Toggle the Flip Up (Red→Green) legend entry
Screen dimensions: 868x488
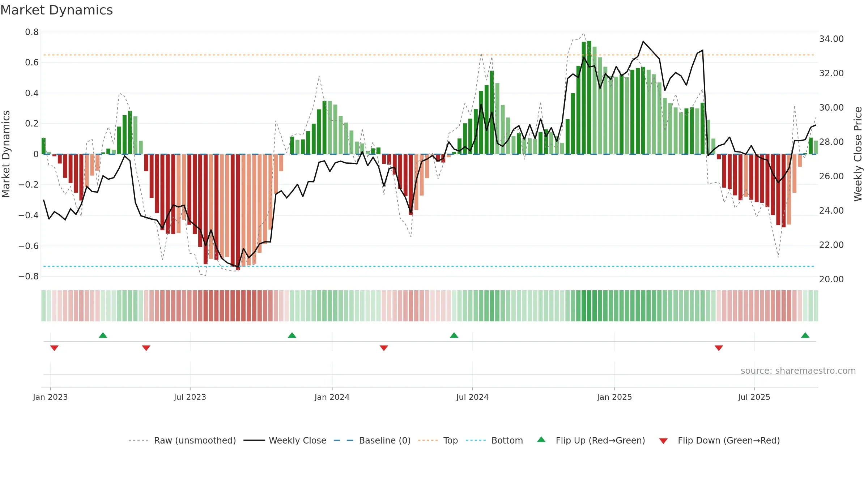click(591, 440)
